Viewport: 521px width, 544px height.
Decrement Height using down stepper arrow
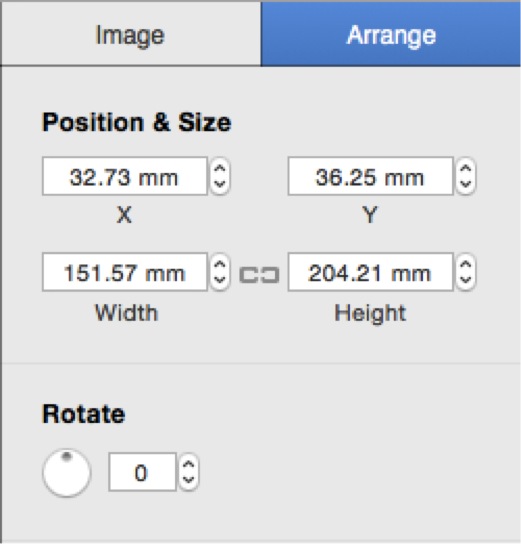click(466, 281)
